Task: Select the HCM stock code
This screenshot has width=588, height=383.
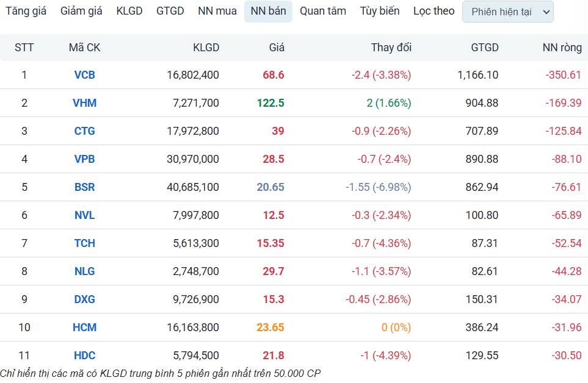Action: click(84, 328)
